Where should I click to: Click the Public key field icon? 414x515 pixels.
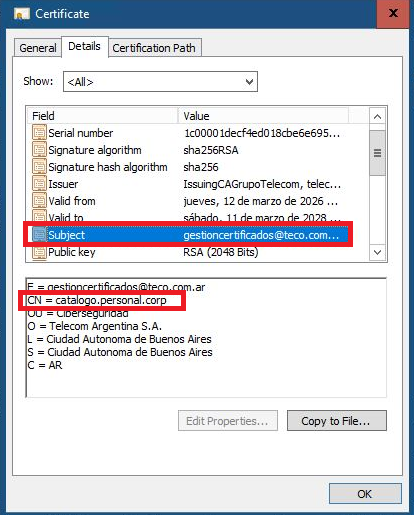(x=39, y=252)
